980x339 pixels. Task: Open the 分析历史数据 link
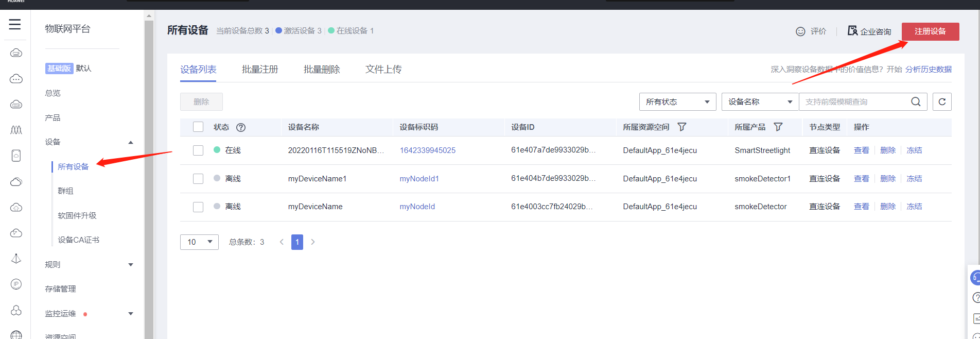click(929, 70)
